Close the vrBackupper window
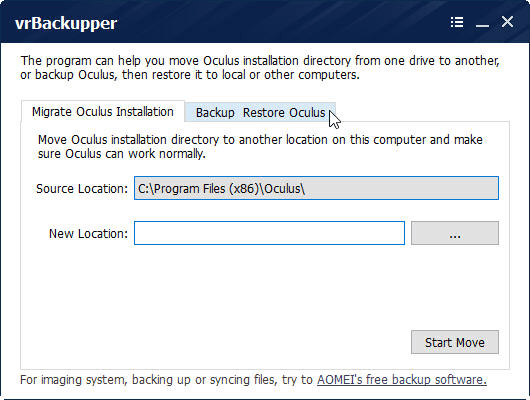 (x=507, y=22)
